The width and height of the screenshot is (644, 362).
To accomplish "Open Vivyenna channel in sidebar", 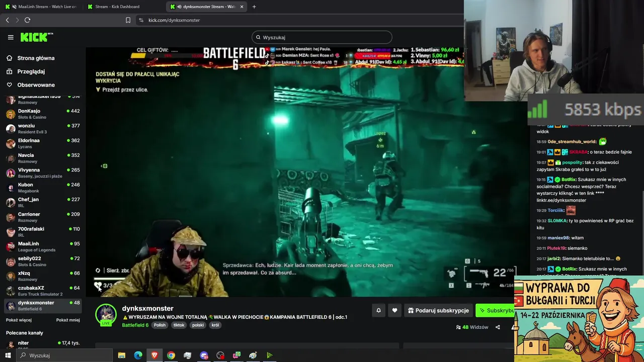I will point(43,172).
